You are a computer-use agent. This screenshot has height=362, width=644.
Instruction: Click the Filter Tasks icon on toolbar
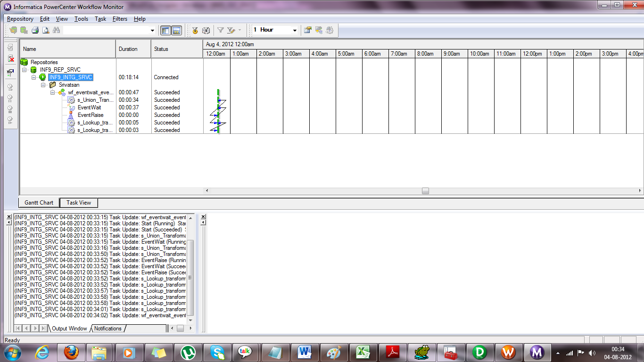tap(220, 30)
